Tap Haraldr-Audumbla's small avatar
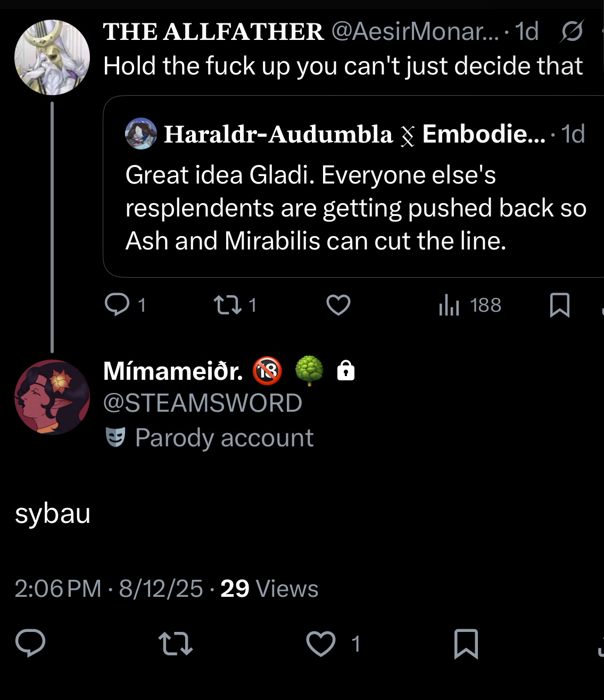 (141, 134)
